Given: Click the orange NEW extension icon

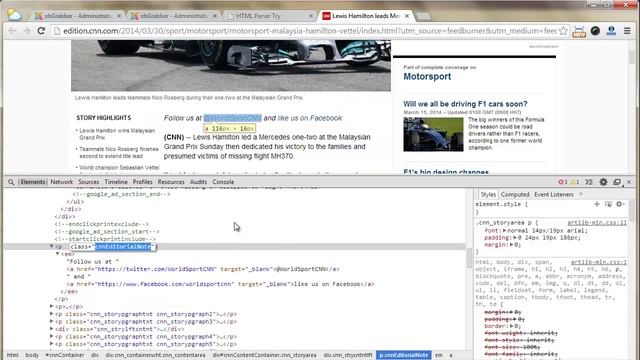Looking at the screenshot, I should coord(579,31).
